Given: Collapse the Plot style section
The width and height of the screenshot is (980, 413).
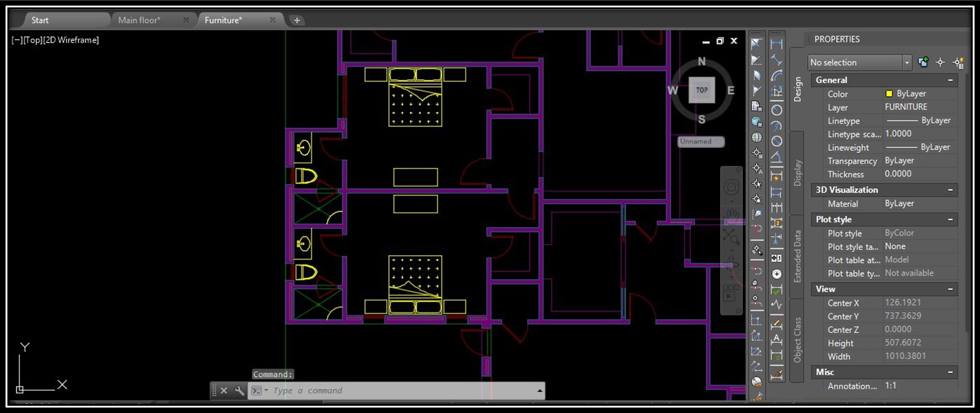Looking at the screenshot, I should coord(951,219).
